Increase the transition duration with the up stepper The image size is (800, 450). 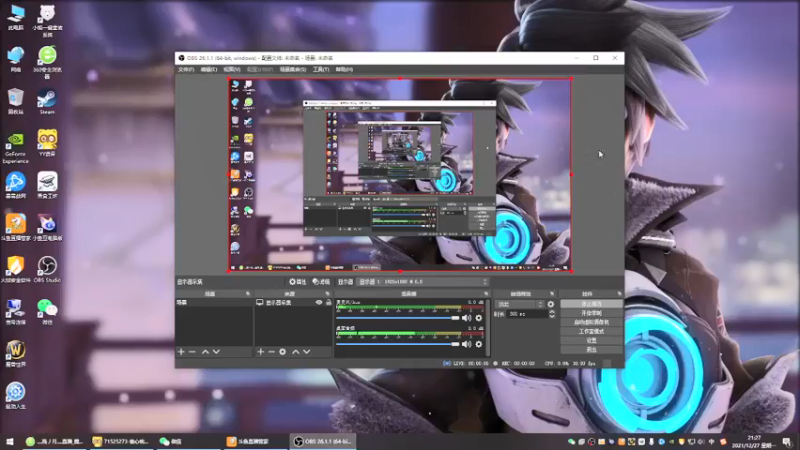pos(552,312)
